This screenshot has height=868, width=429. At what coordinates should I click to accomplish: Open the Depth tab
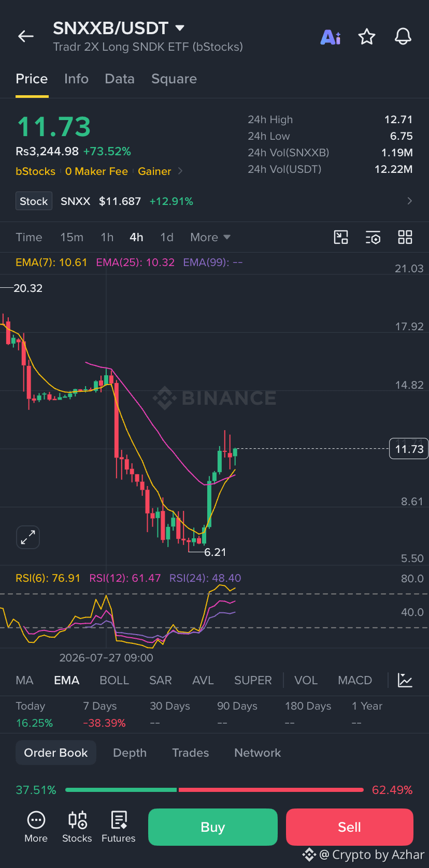pos(130,753)
